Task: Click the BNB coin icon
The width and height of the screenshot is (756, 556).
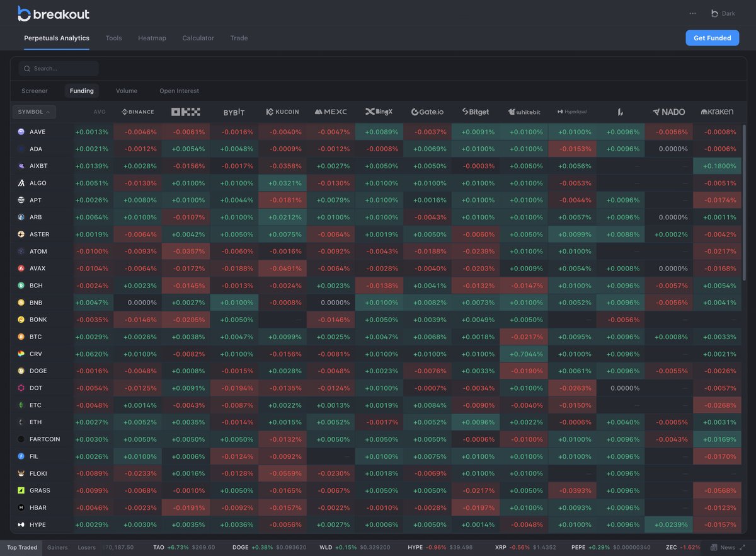Action: click(x=21, y=303)
